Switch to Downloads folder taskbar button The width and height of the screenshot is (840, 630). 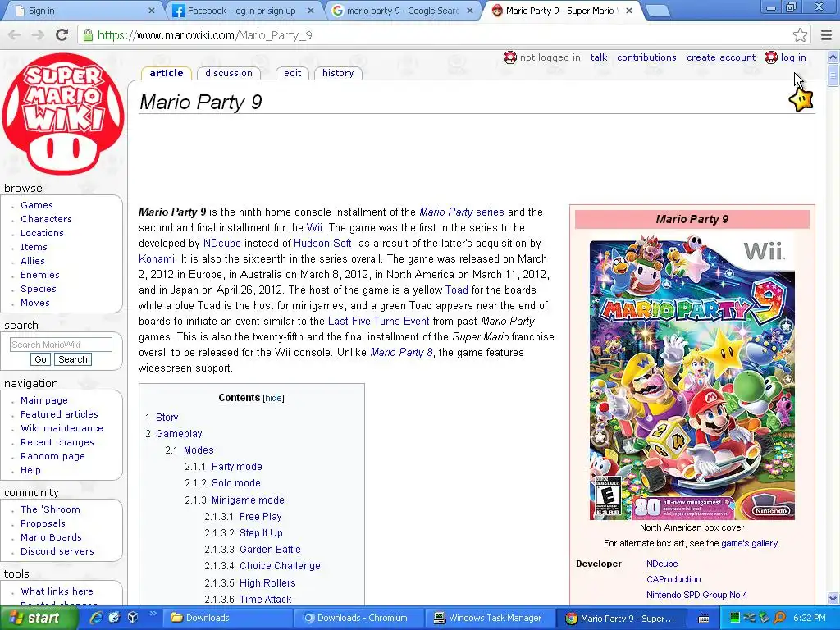point(228,619)
